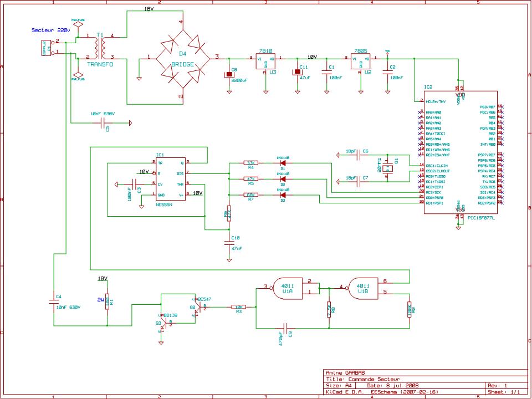Click resistor R4 33K
The height and width of the screenshot is (399, 532).
tap(250, 163)
